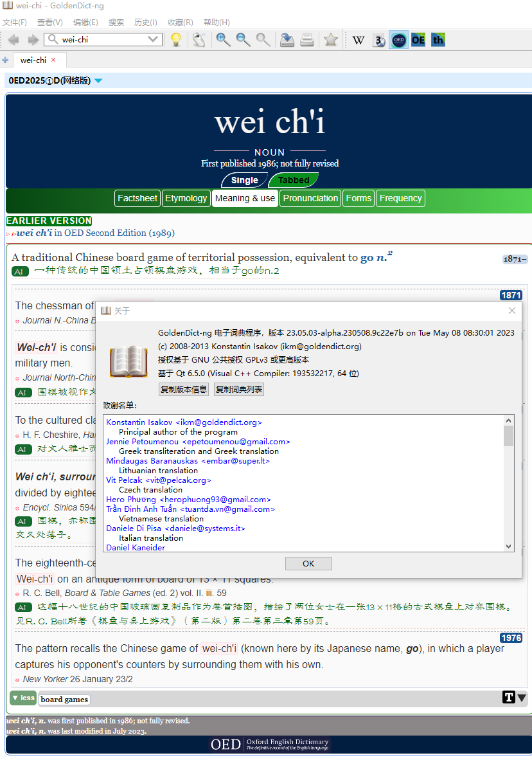Collapse the OED2025 dictionary header arrow
Image resolution: width=532 pixels, height=760 pixels.
(98, 81)
